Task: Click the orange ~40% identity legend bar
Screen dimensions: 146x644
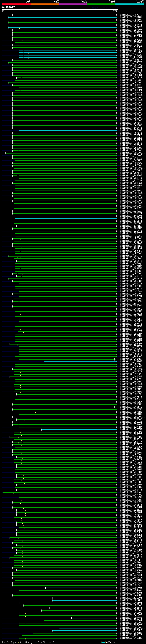Action: click(x=45, y=4)
